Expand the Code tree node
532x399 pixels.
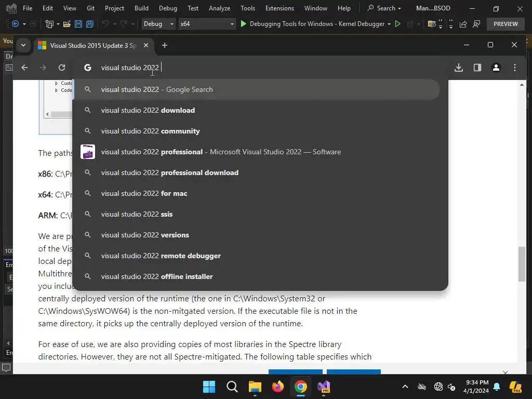(56, 90)
